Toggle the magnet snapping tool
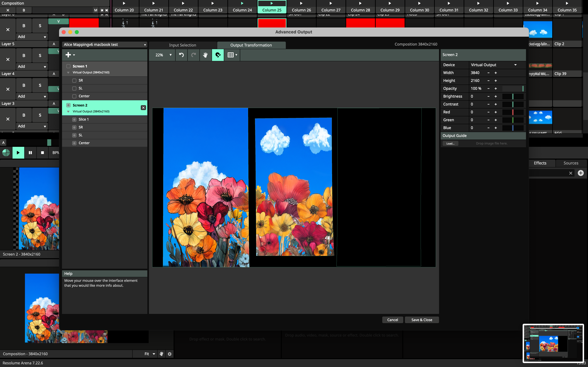 (218, 55)
